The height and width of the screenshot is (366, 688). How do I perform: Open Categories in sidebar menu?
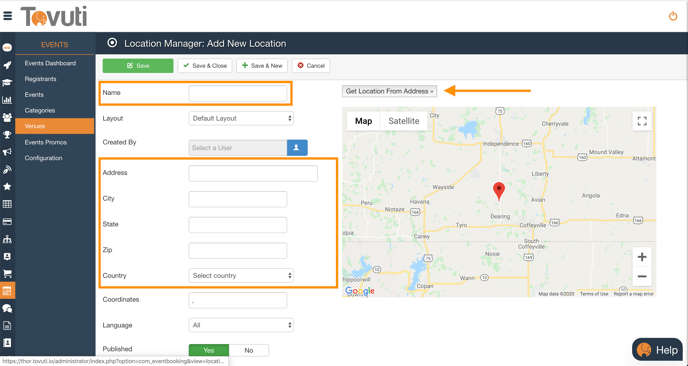tap(39, 111)
